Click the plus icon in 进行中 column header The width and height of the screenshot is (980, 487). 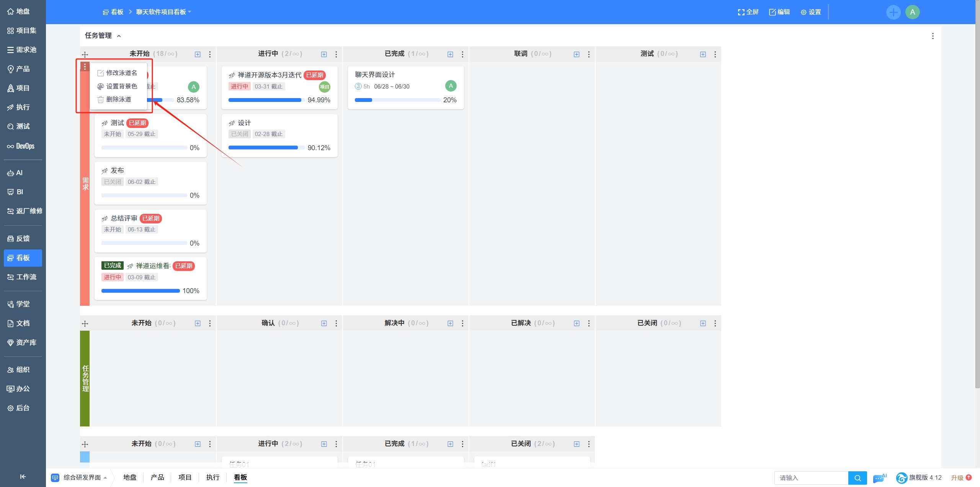tap(324, 54)
